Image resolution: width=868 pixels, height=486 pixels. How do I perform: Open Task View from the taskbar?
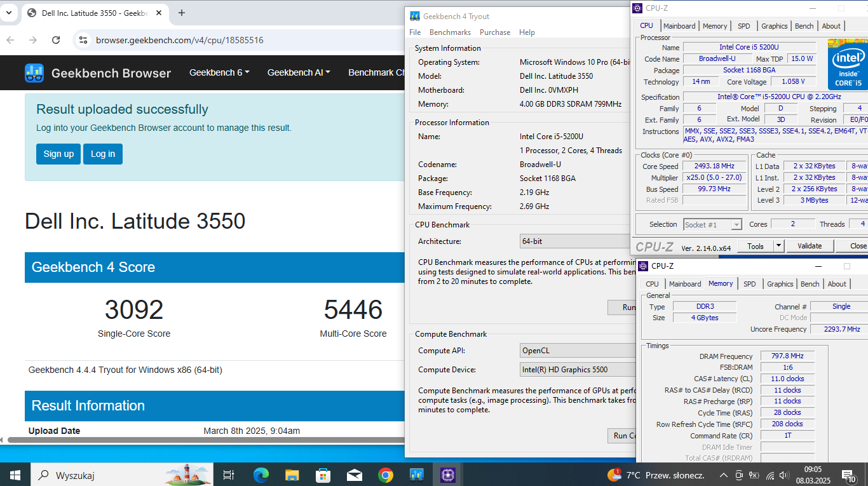coord(229,475)
